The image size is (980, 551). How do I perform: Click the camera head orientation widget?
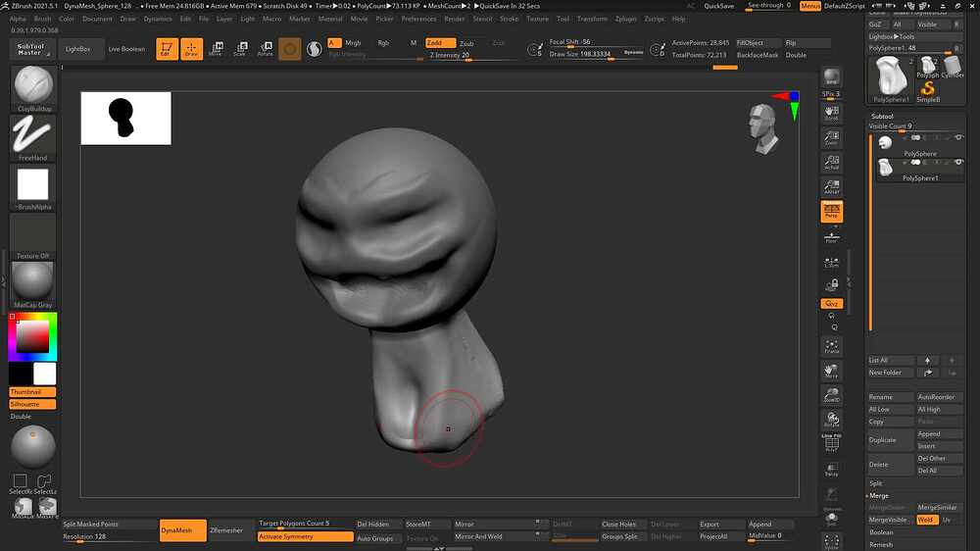pos(763,128)
